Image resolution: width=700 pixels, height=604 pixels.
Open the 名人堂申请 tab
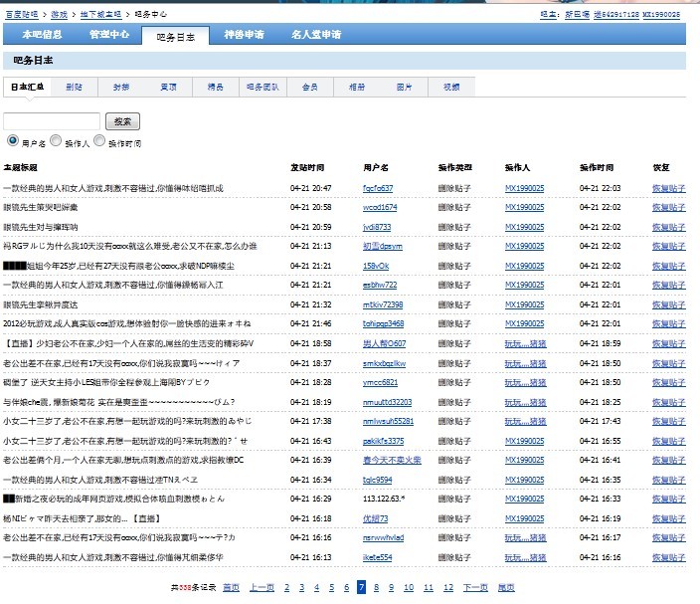316,35
